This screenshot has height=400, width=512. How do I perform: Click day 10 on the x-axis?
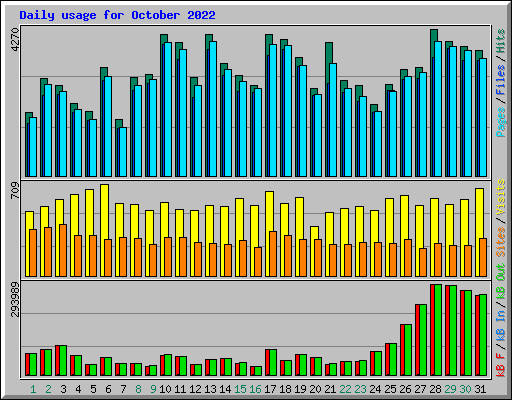tap(165, 389)
